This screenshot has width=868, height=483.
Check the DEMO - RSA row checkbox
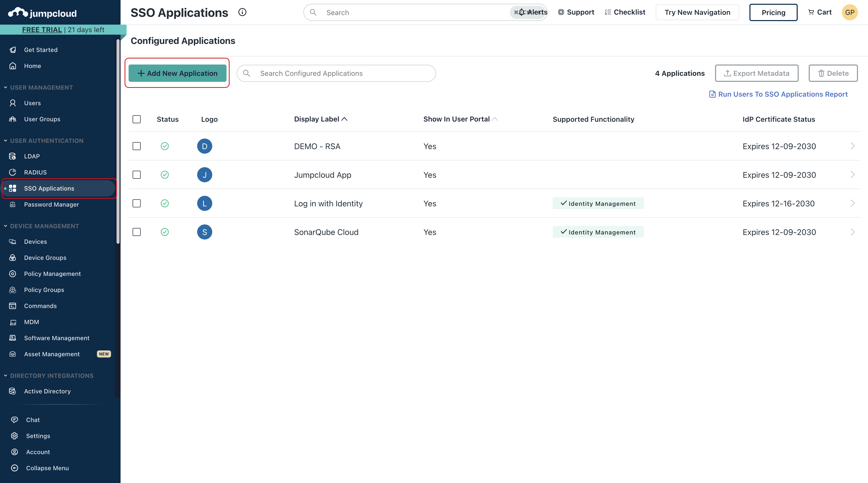136,146
